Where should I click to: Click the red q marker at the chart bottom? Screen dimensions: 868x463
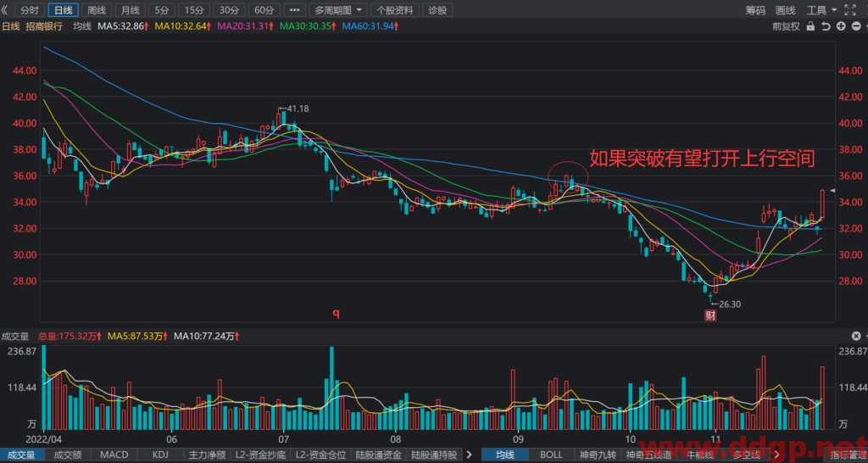tap(336, 314)
